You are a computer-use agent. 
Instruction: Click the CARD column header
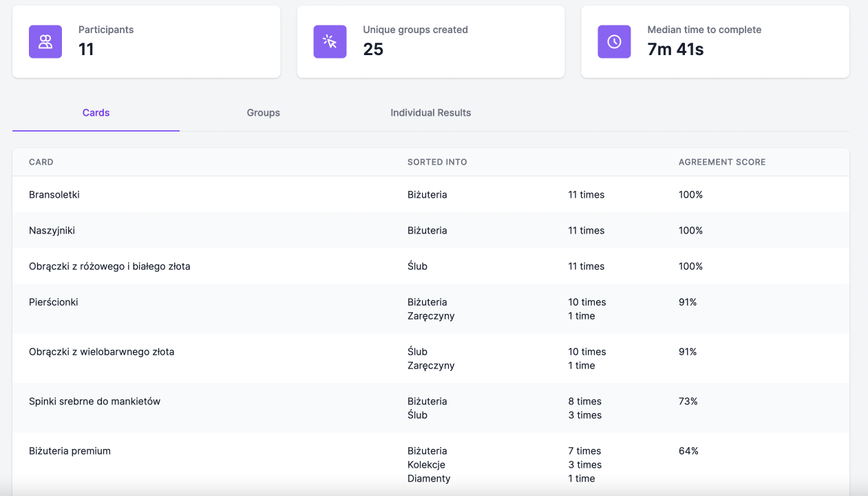(41, 162)
